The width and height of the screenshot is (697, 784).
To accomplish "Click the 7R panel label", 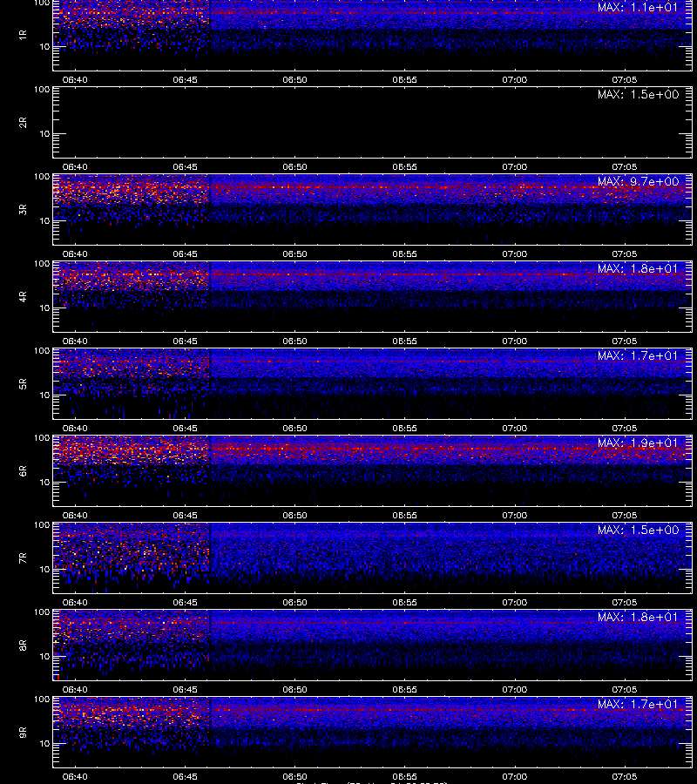I will coord(23,558).
